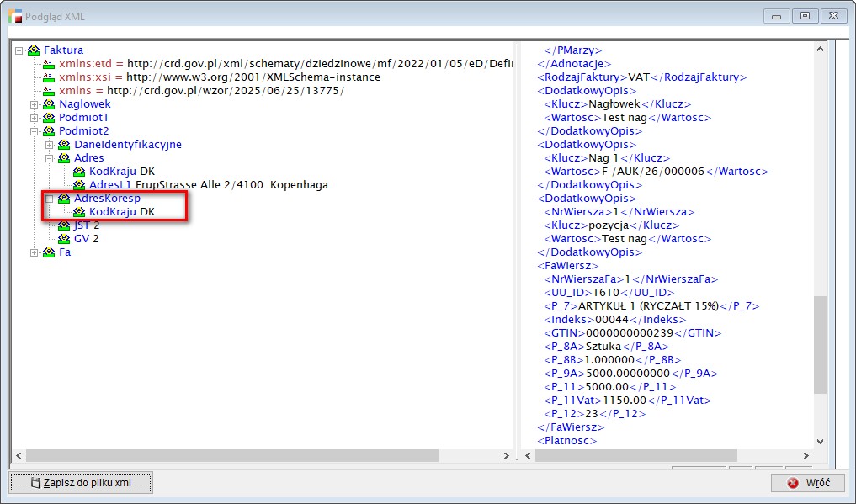
Task: Expand the Naglowek tree node
Action: click(35, 104)
